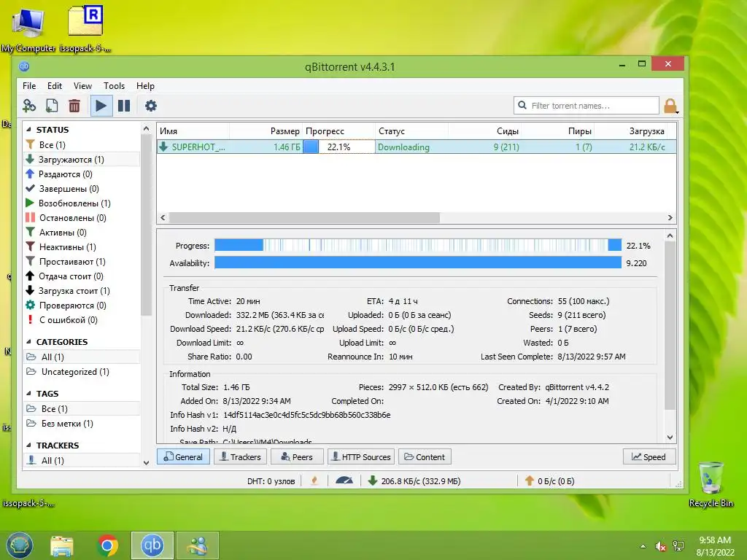
Task: Switch to the Peers tab
Action: 297,456
